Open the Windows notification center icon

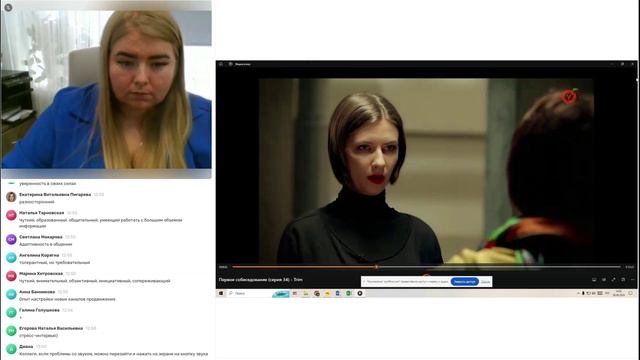[631, 293]
